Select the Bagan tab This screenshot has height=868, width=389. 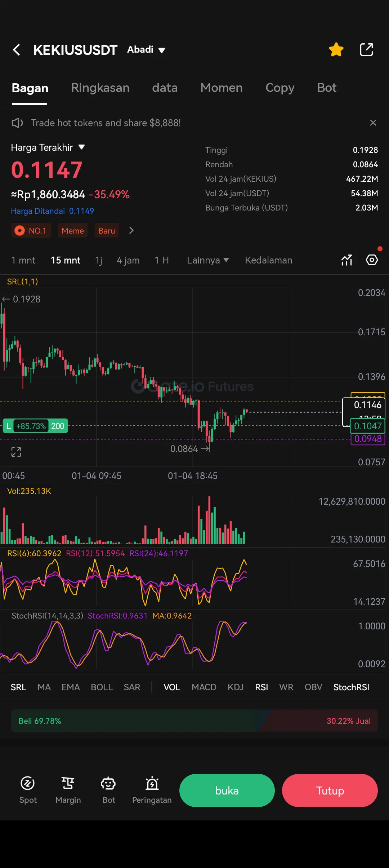(30, 88)
